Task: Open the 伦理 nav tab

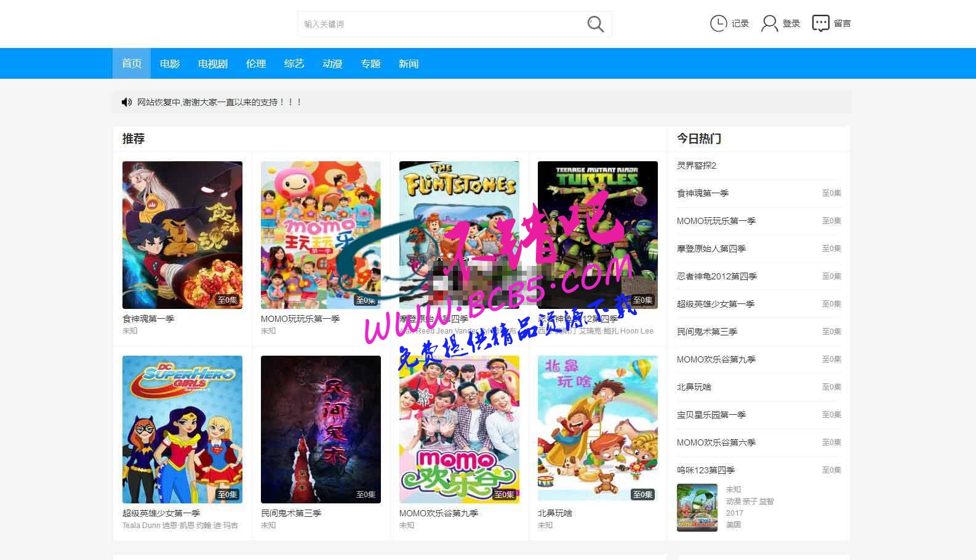Action: coord(256,63)
